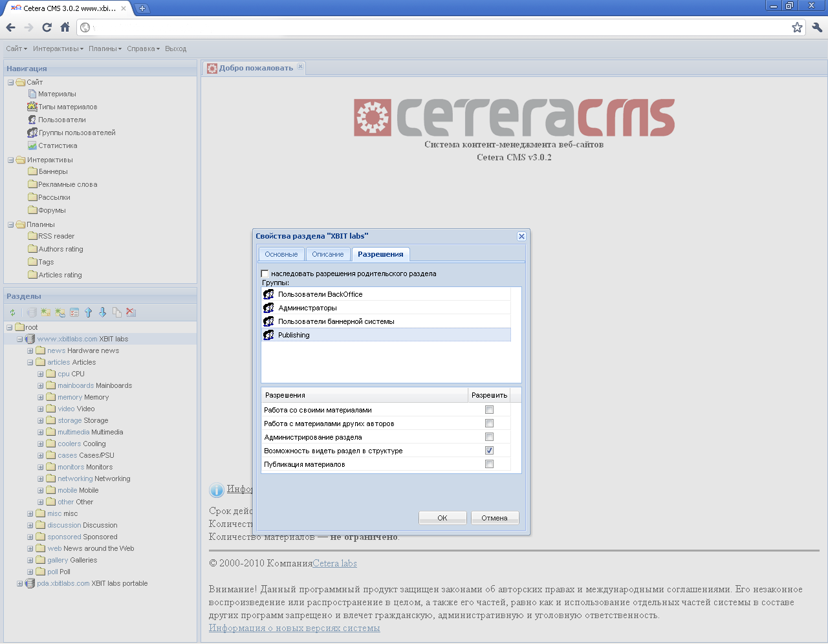Image resolution: width=828 pixels, height=644 pixels.
Task: Click the delete section icon with red X
Action: click(131, 313)
